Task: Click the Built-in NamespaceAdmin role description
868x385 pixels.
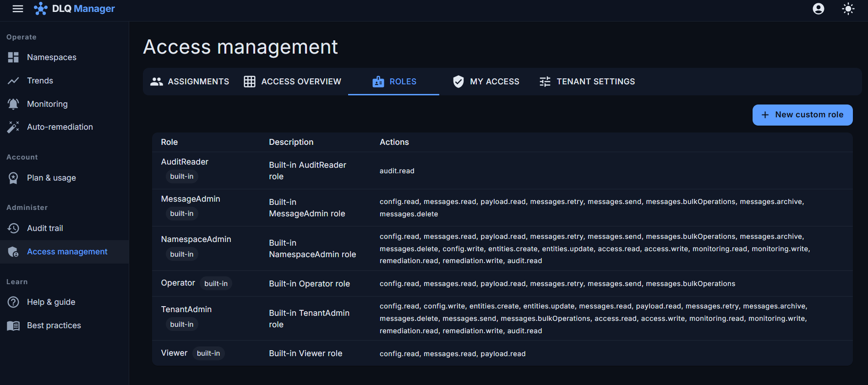Action: tap(312, 248)
